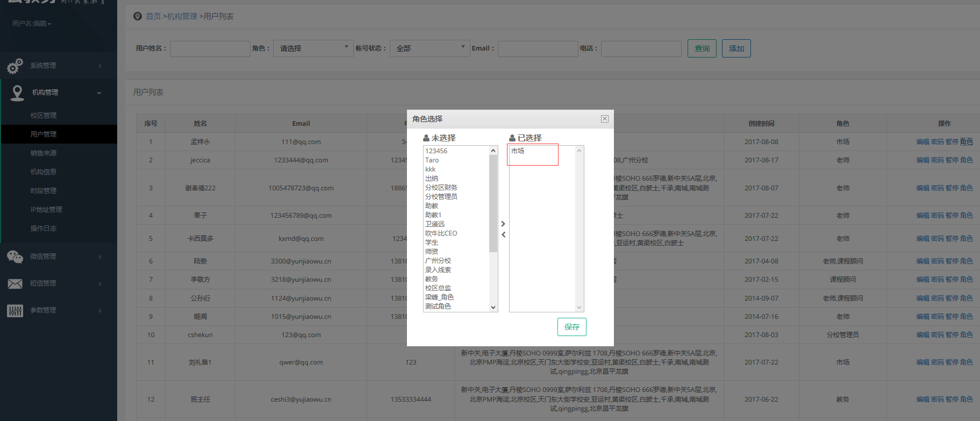Select role 分校区财务 in unselected list
980x421 pixels.
pyautogui.click(x=456, y=188)
